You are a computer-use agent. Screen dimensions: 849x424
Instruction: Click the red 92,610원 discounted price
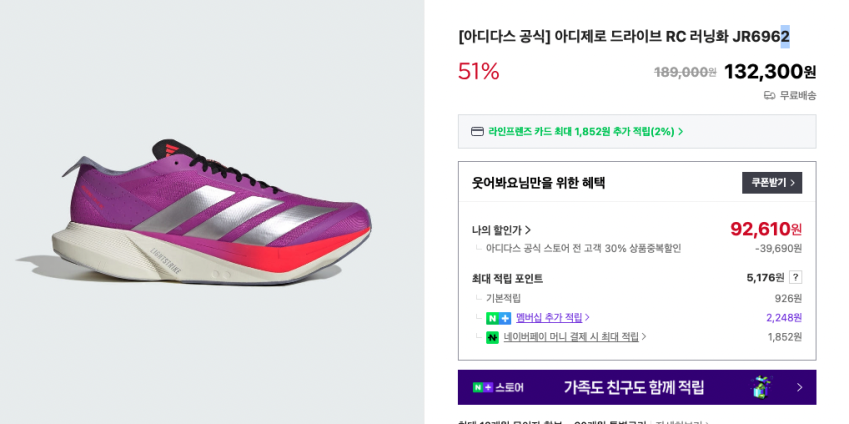pos(765,229)
